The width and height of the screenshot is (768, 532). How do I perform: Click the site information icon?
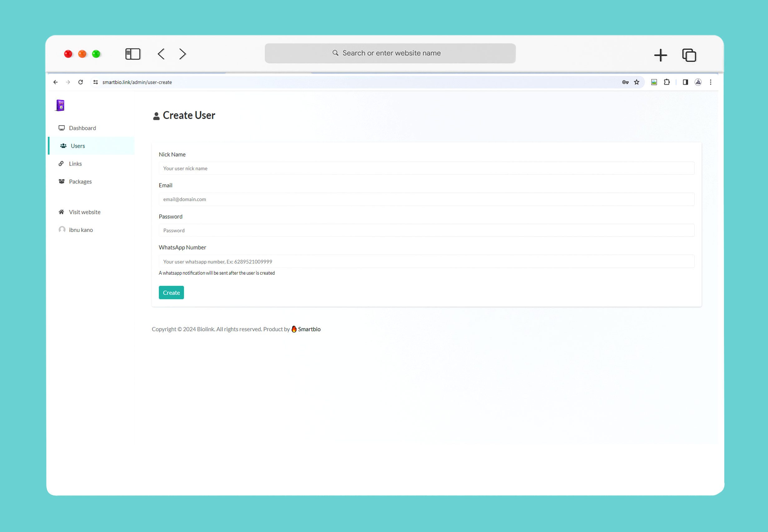[x=96, y=82]
